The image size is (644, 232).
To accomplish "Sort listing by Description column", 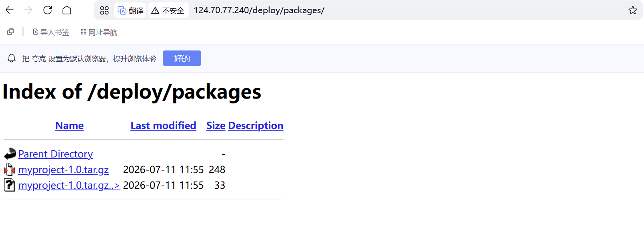I will (x=256, y=125).
